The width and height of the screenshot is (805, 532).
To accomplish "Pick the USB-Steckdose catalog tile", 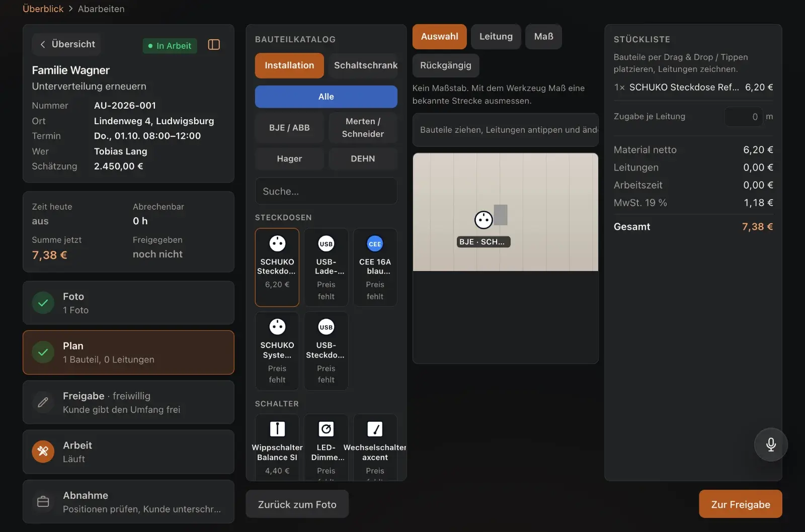I will pos(326,351).
